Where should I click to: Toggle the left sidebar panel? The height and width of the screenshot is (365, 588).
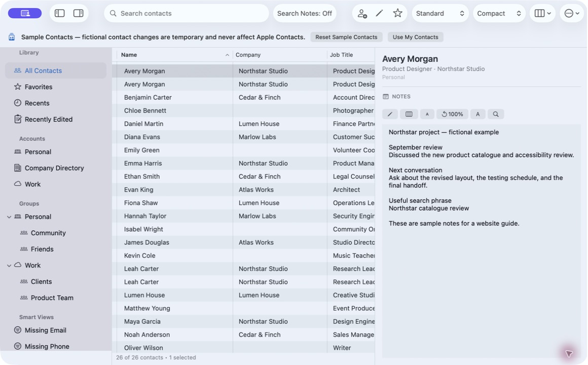60,13
